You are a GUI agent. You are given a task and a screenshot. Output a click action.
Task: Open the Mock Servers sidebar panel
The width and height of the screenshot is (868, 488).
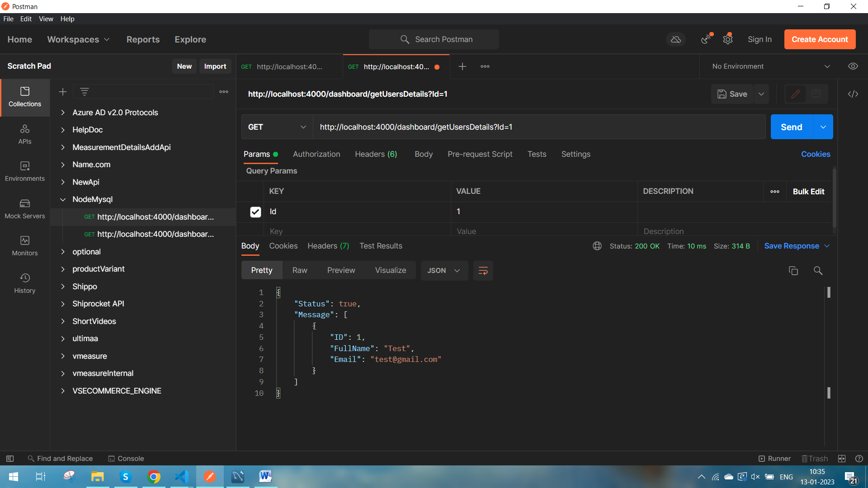[25, 209]
